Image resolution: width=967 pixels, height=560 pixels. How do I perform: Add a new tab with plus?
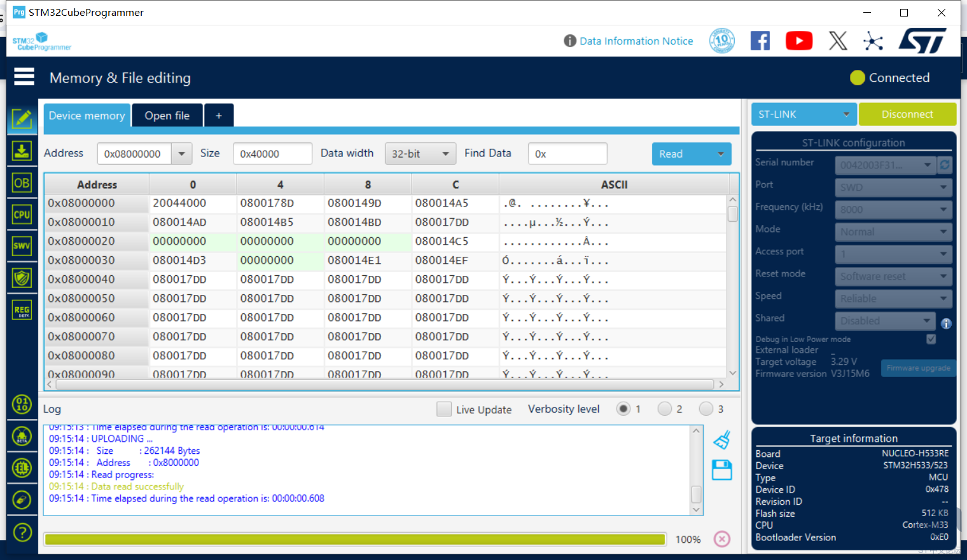pos(219,116)
